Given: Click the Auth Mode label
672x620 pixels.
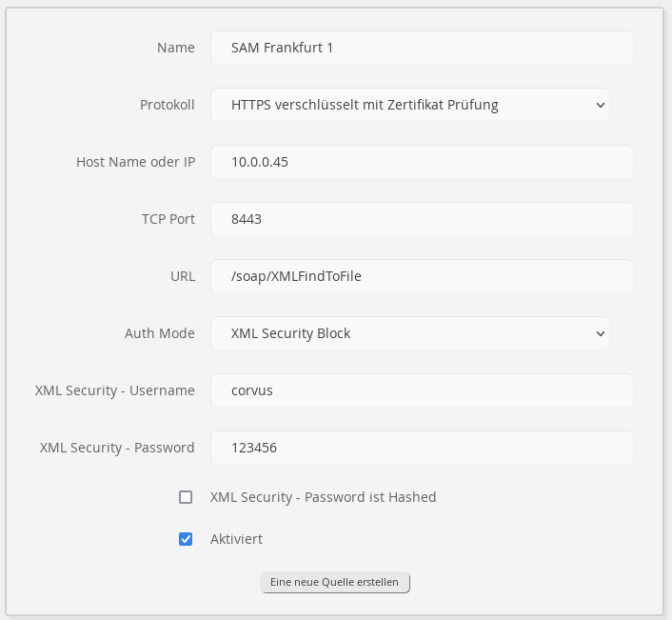Looking at the screenshot, I should 159,333.
